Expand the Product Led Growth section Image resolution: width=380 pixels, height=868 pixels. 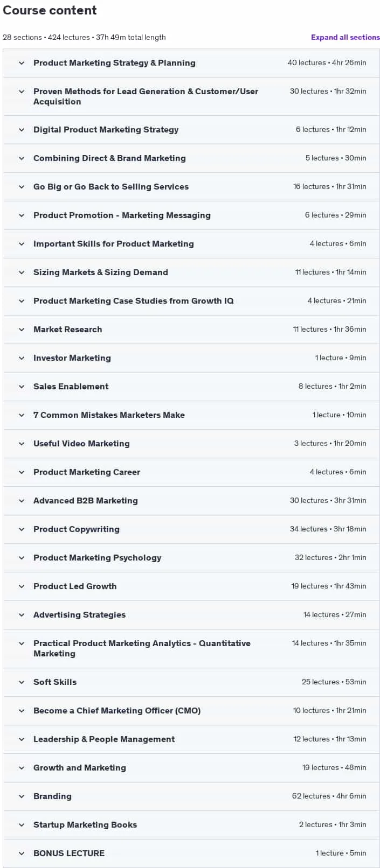coord(191,586)
